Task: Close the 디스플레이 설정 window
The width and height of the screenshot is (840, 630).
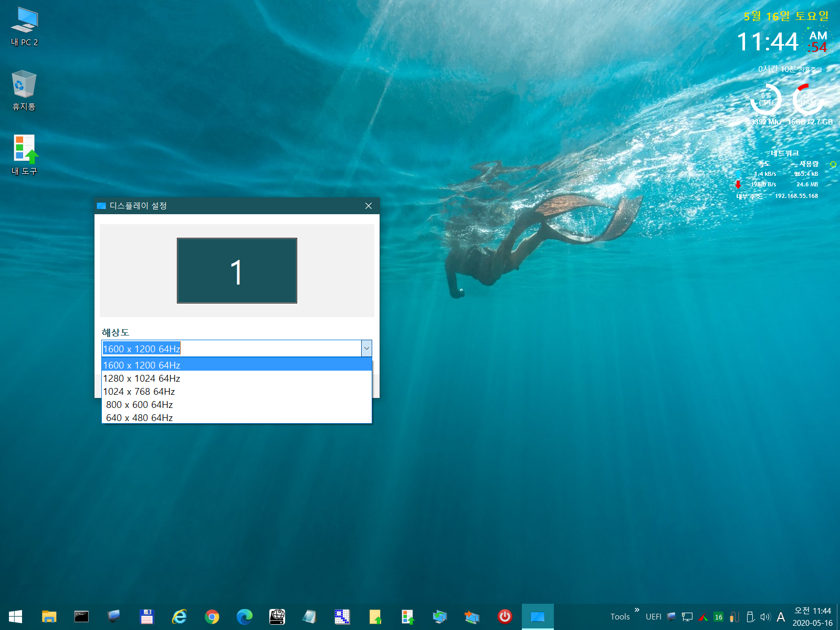Action: click(369, 206)
